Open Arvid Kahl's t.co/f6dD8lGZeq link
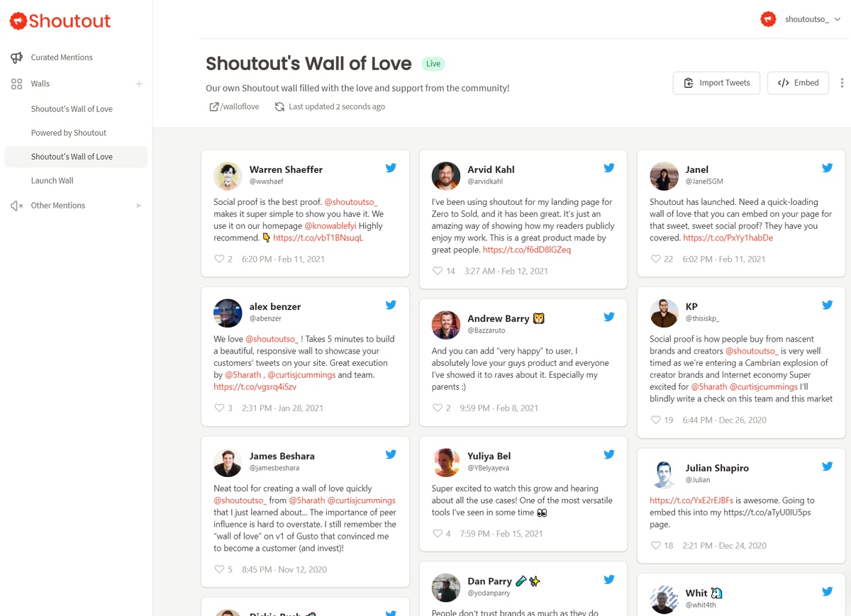This screenshot has width=851, height=616. point(527,250)
